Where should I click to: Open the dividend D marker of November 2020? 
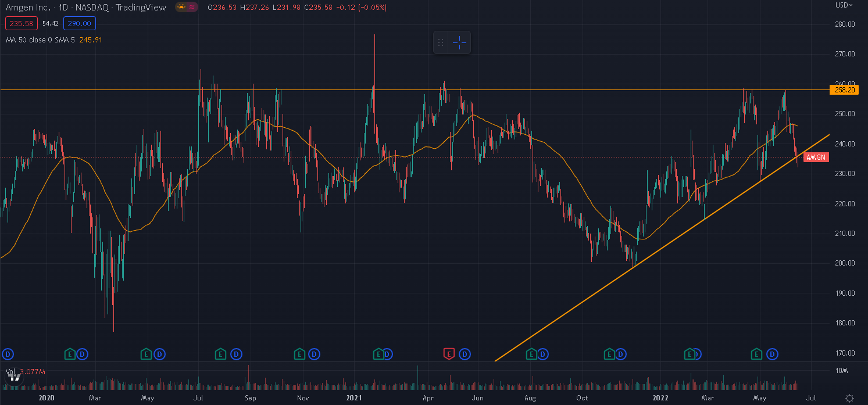315,353
